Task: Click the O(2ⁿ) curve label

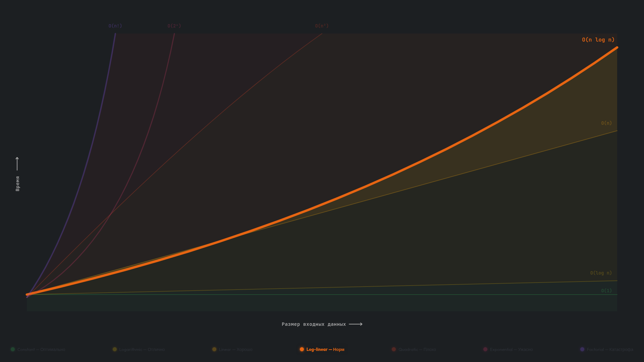Action: (174, 26)
